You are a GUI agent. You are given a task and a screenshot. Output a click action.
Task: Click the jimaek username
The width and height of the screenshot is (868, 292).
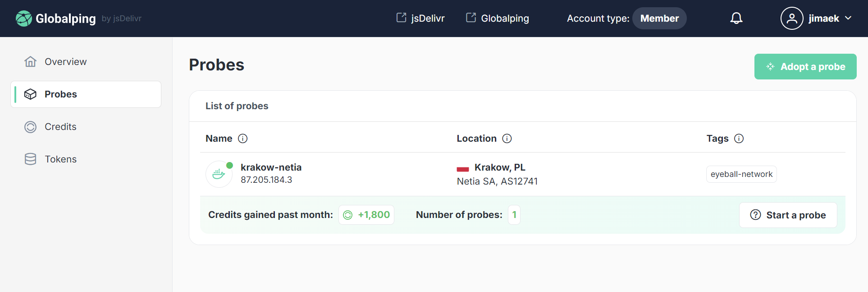coord(824,19)
